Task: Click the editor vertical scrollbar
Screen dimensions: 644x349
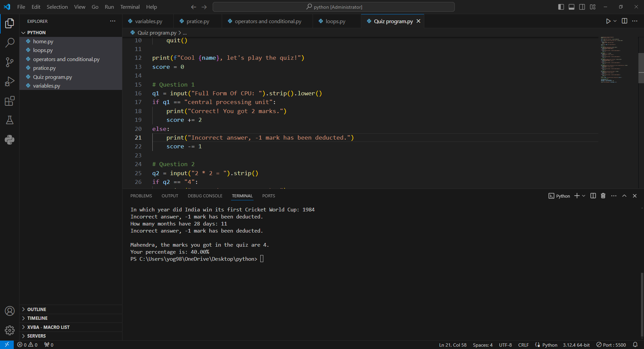Action: coord(641,68)
